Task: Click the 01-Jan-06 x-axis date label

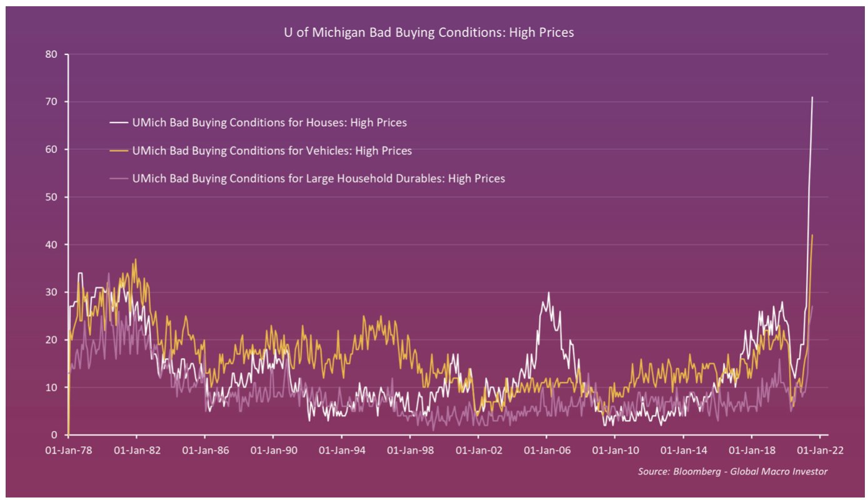Action: (x=546, y=450)
